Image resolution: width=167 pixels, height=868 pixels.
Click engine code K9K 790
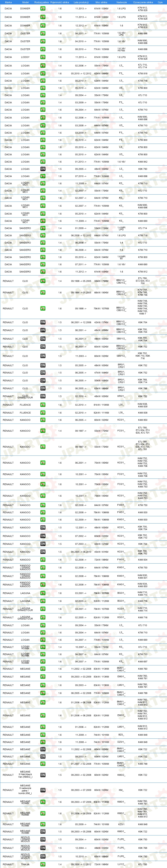click(143, 169)
